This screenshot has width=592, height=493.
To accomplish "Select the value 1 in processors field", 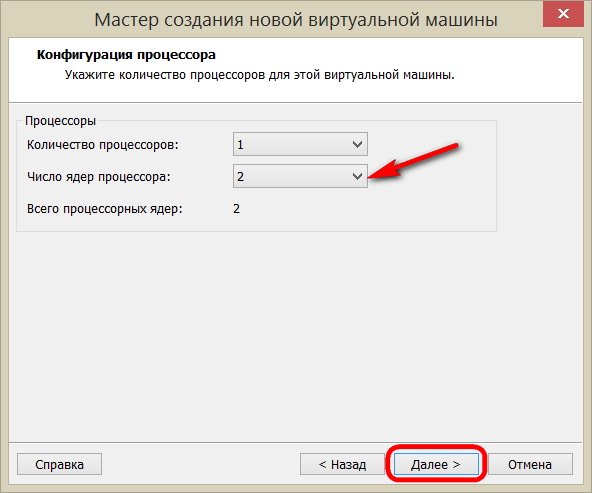I will (240, 145).
